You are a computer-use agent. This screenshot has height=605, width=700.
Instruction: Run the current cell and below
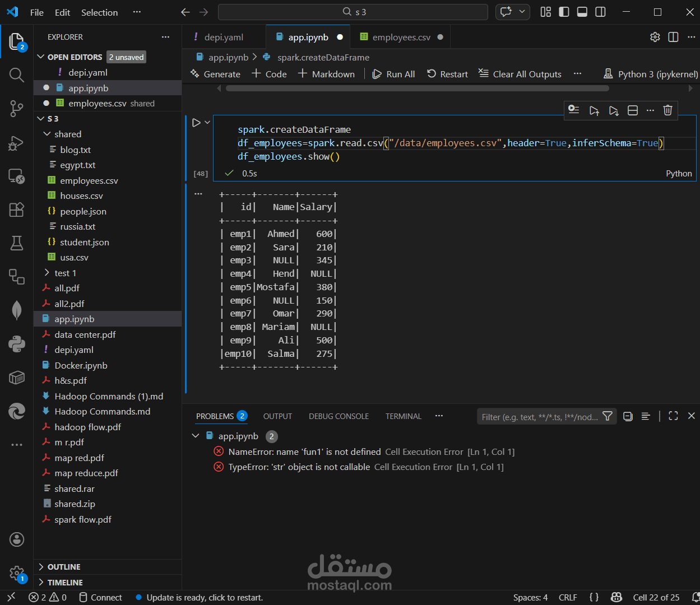point(613,110)
